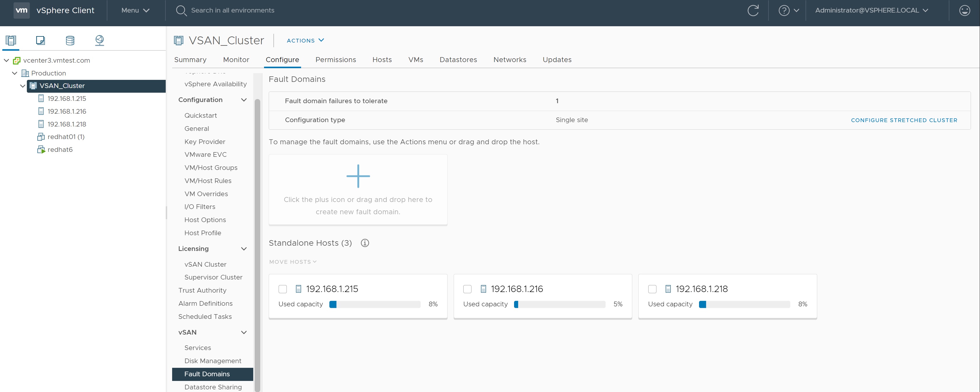980x392 pixels.
Task: Open Standalone Hosts info icon
Action: [365, 243]
